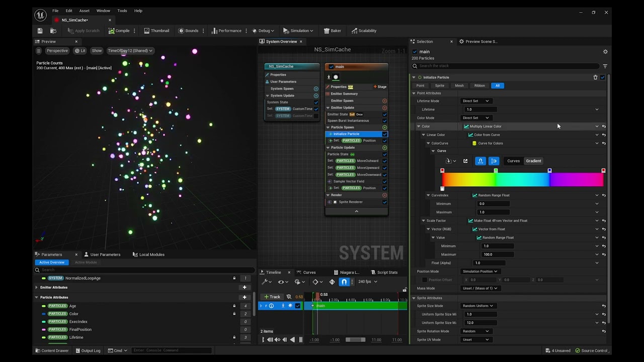The image size is (644, 362).
Task: Click the Baker toolbar icon
Action: point(333,31)
